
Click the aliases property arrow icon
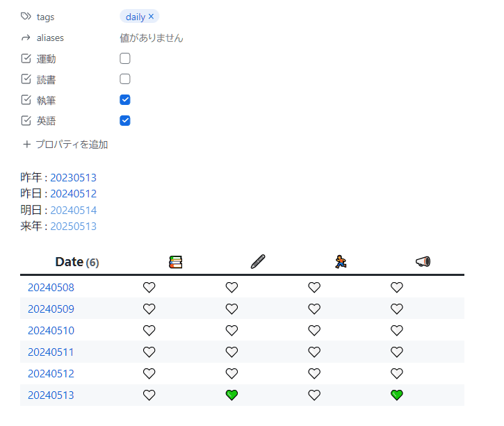(x=26, y=38)
